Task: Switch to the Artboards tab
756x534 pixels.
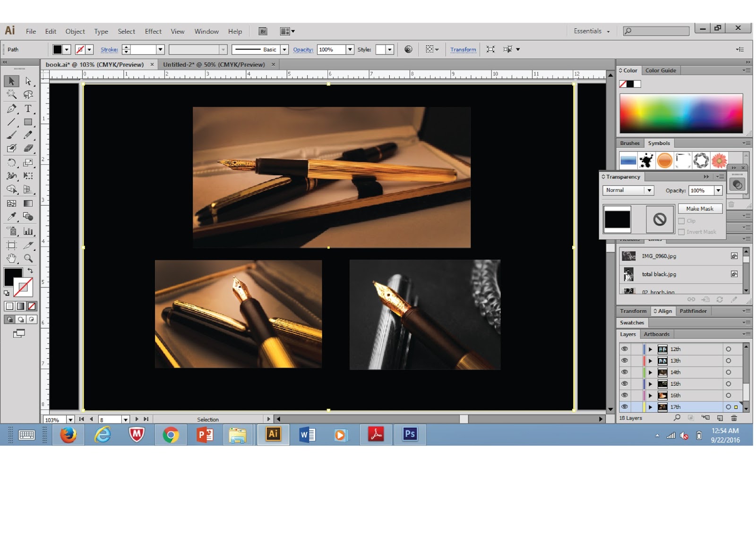Action: click(656, 334)
